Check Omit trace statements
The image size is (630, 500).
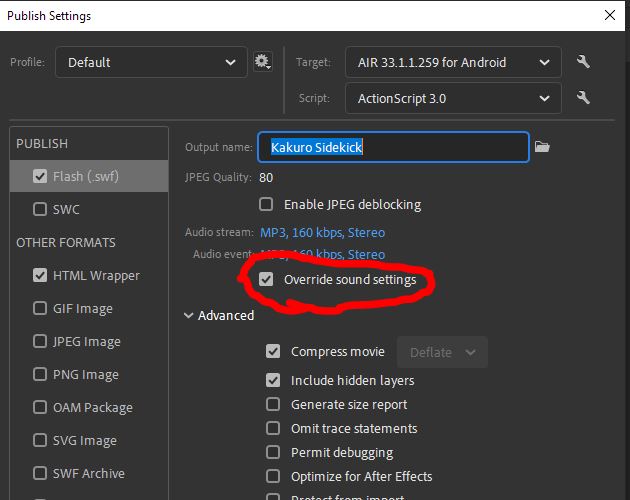pos(273,428)
